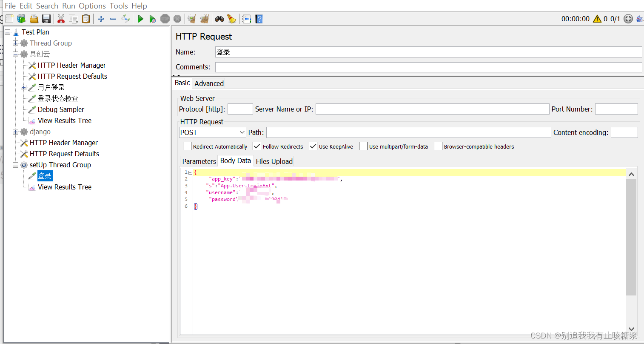Select the Basic tab

[182, 83]
